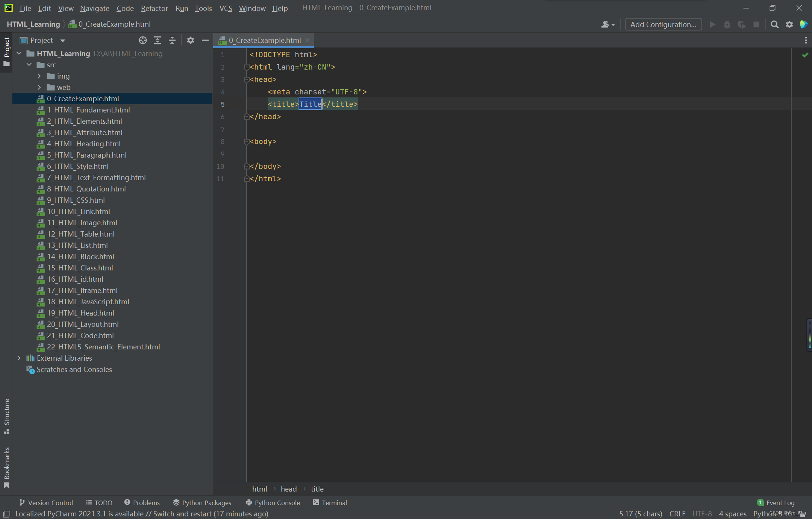Expand the External Libraries node
The width and height of the screenshot is (812, 519).
19,358
